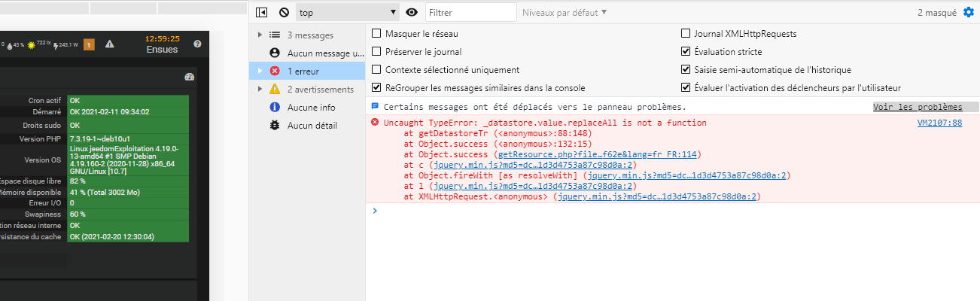980x301 pixels.
Task: Open VM2107:88 source link
Action: click(x=939, y=123)
